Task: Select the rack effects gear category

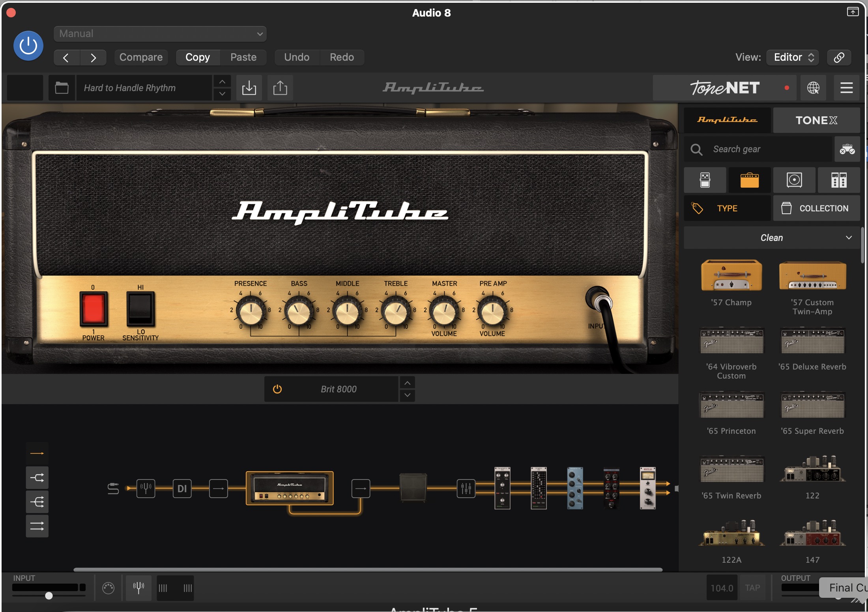Action: point(839,180)
